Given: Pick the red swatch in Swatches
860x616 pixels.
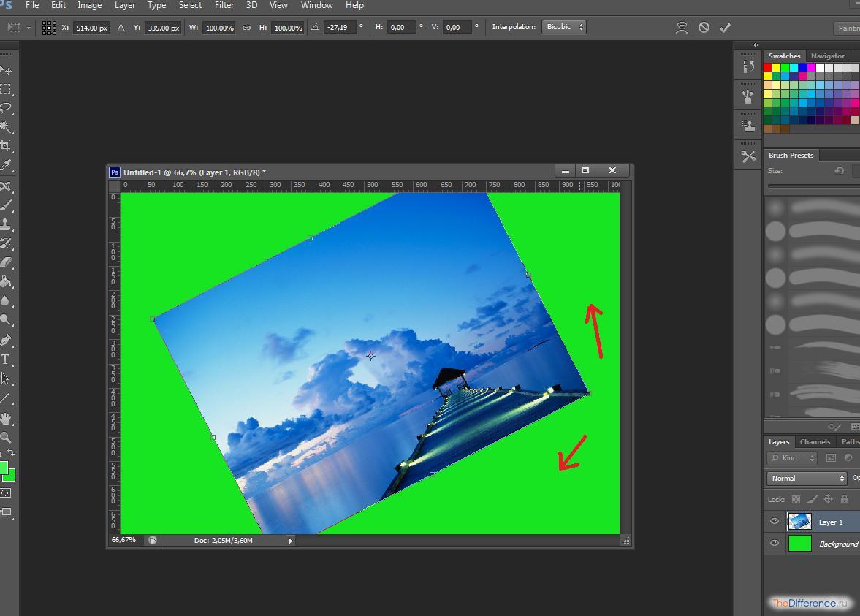Looking at the screenshot, I should point(768,67).
